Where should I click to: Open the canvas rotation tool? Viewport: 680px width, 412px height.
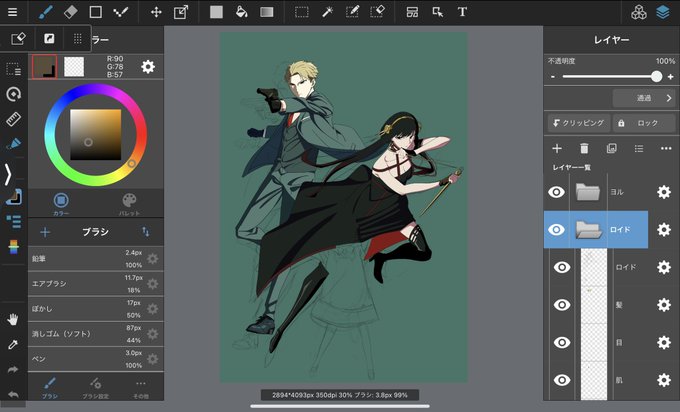(x=13, y=94)
